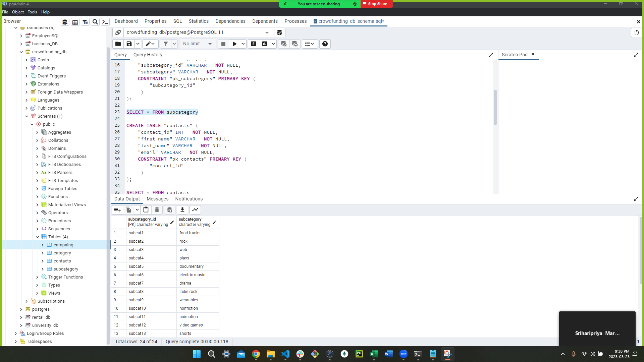
Task: Run Explain on the current query
Action: pos(254,44)
